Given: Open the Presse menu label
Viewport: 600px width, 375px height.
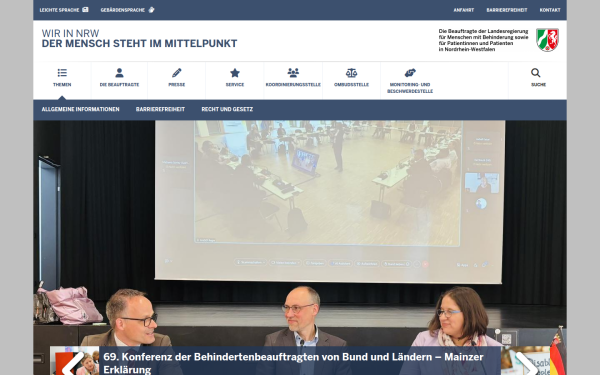Looking at the screenshot, I should coord(177,85).
